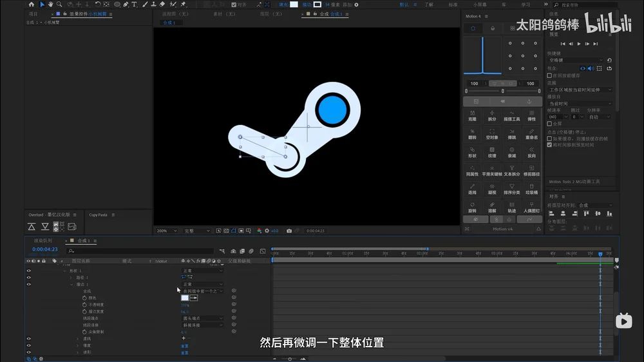Select the Rotation tool
The image size is (644, 362).
click(98, 5)
